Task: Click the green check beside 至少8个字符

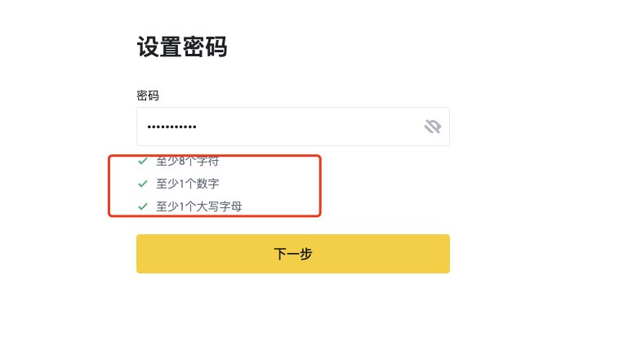Action: [x=143, y=161]
